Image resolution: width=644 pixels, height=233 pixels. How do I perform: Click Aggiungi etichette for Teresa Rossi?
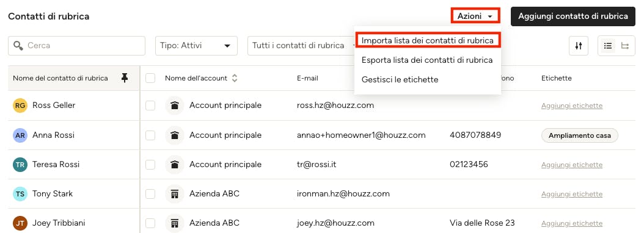coord(572,165)
